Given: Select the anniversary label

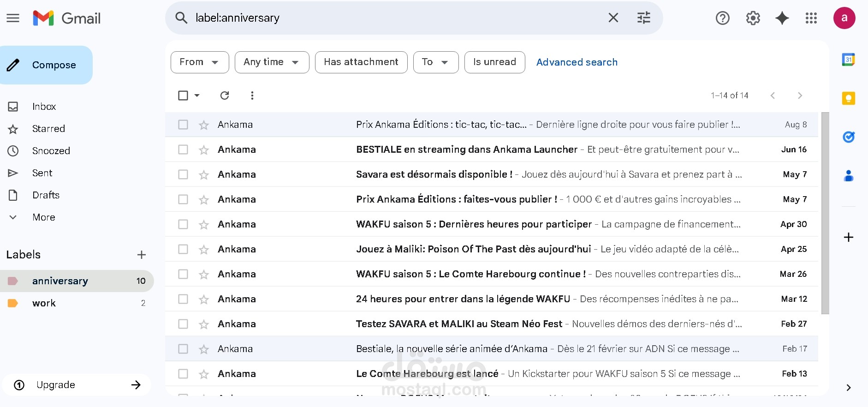Looking at the screenshot, I should click(x=77, y=281).
